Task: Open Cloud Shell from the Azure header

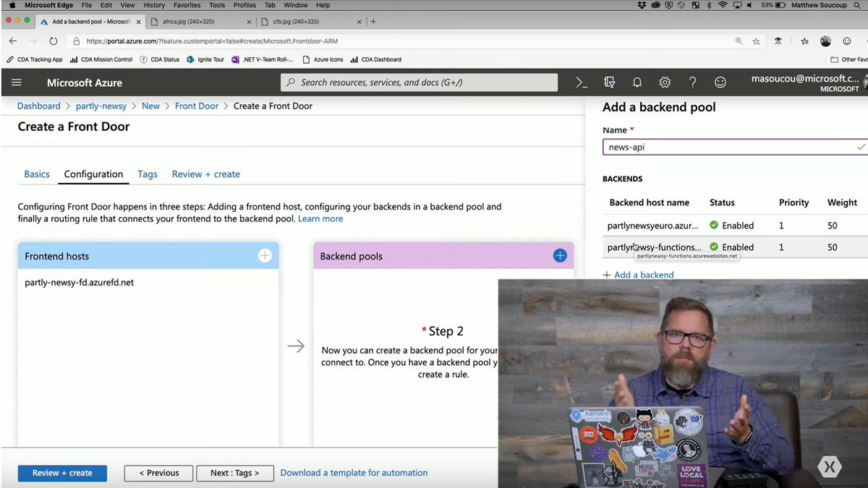Action: (x=582, y=82)
